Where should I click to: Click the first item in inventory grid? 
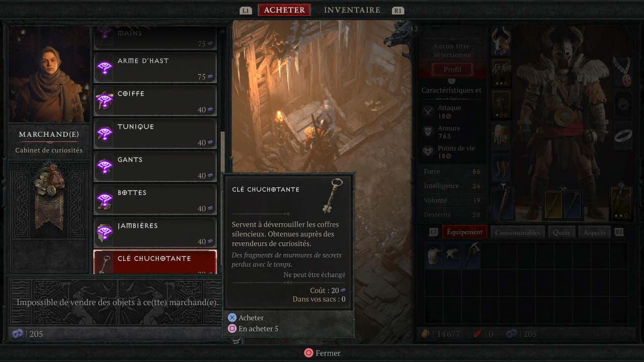coord(434,255)
